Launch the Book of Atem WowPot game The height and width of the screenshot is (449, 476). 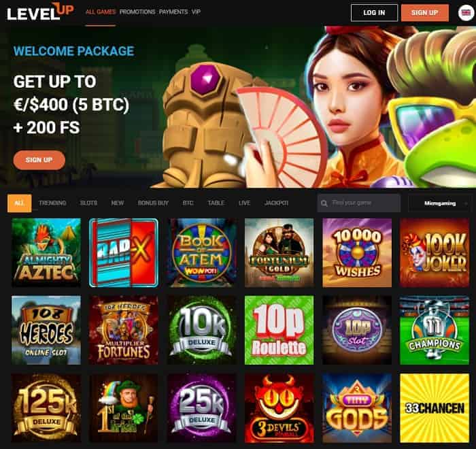[x=201, y=252]
